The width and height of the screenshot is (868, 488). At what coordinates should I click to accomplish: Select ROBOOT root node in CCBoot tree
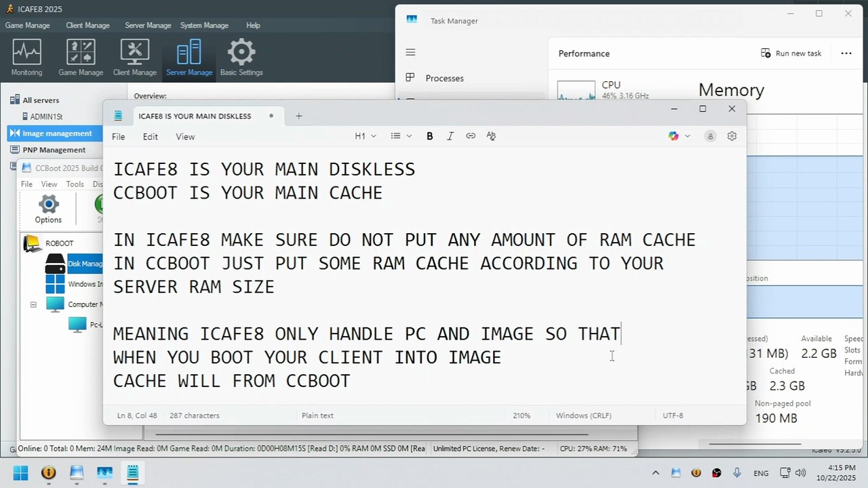(x=59, y=243)
